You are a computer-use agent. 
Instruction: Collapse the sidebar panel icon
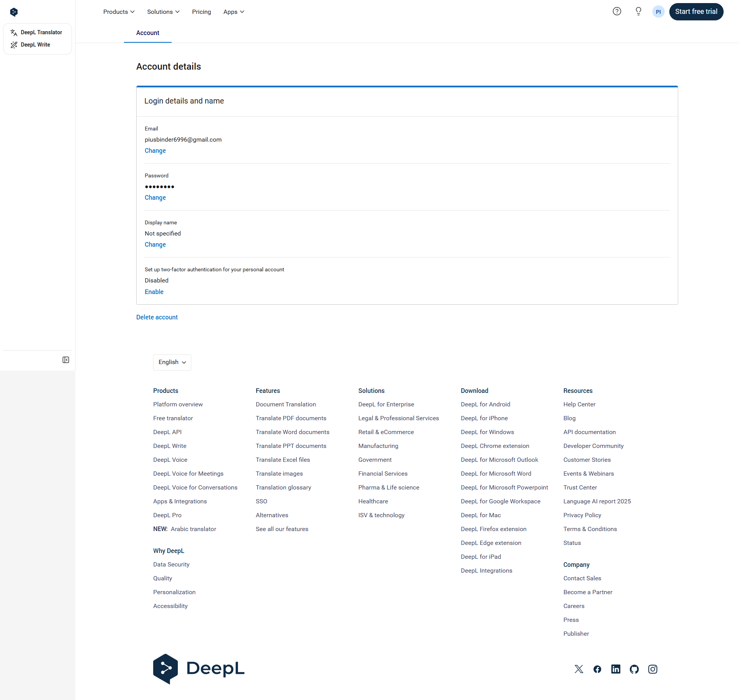(66, 360)
